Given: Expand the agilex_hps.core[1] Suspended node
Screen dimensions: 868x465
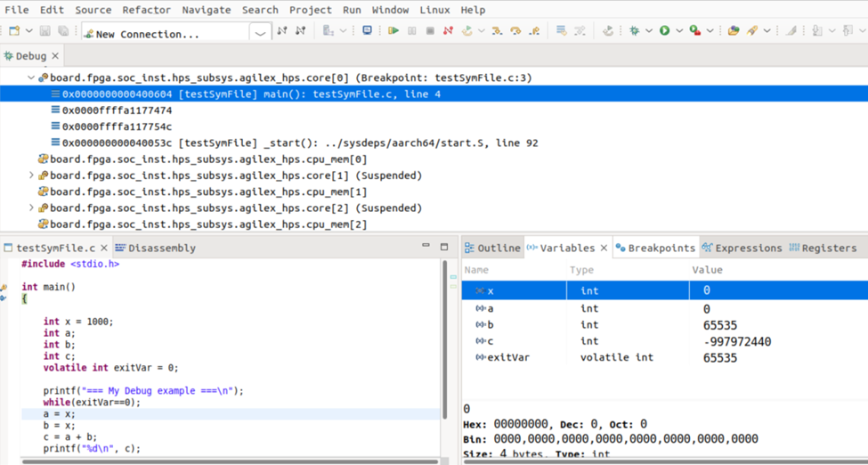Looking at the screenshot, I should coord(31,175).
